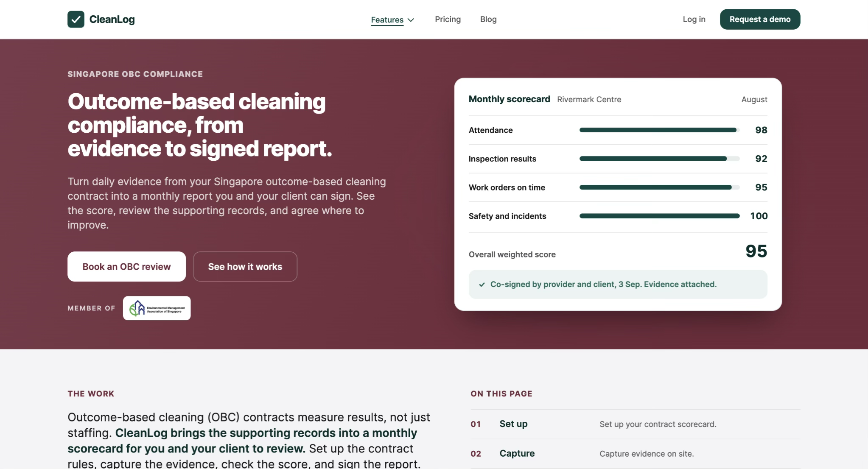The image size is (868, 469).
Task: Click the Attendance score value 98
Action: pos(761,130)
